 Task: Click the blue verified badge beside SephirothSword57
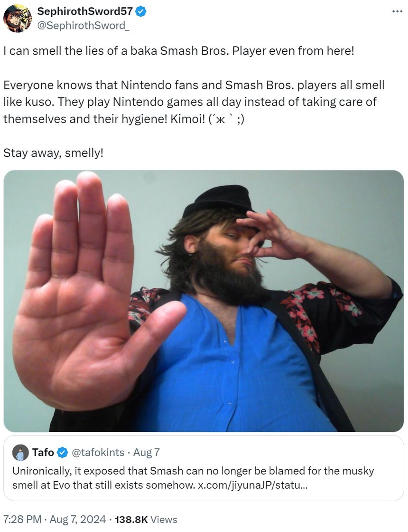click(141, 11)
